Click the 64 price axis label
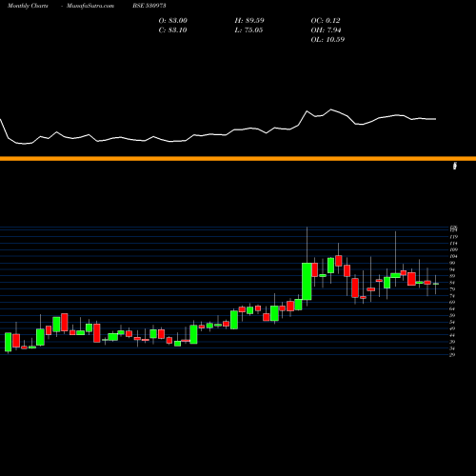The height and width of the screenshot is (476, 476). click(x=452, y=308)
